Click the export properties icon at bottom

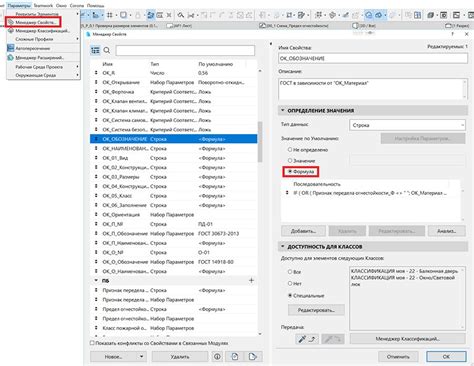[253, 357]
